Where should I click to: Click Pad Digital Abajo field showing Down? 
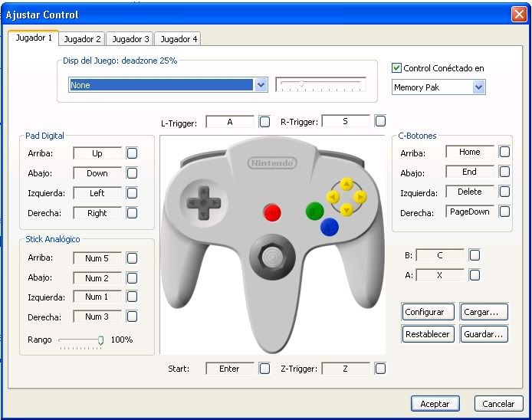(97, 173)
